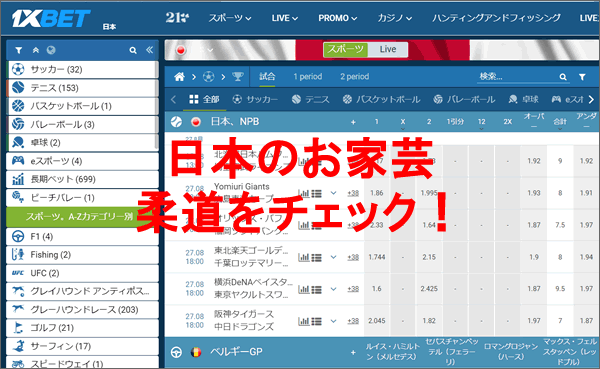Click the 検索 search input field
600x369 pixels.
tap(518, 77)
